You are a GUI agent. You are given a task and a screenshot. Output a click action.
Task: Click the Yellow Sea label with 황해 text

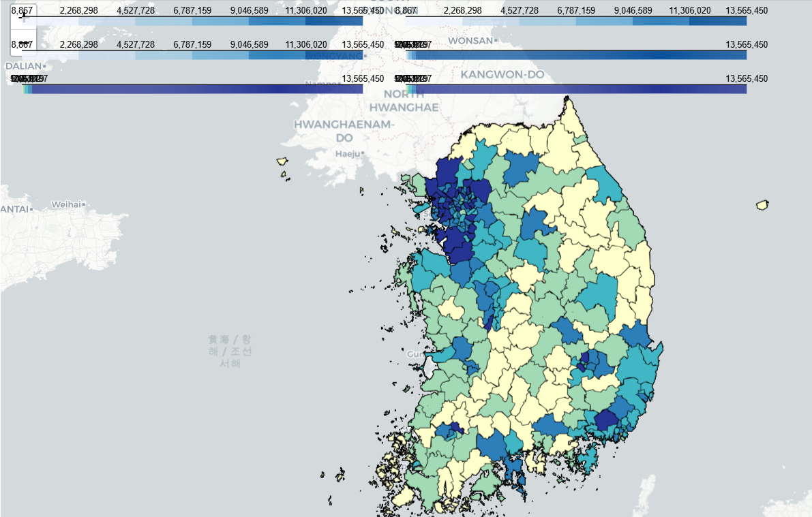pyautogui.click(x=229, y=351)
